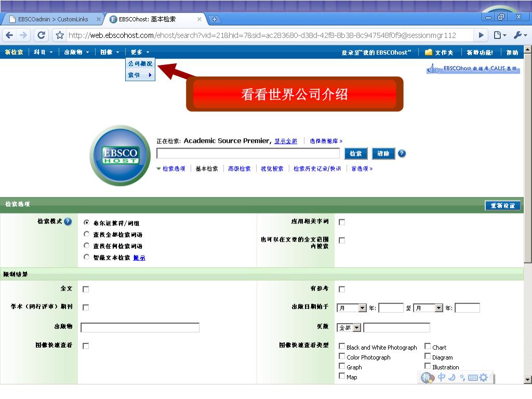Open 检索历史记录/快讯 link

point(317,169)
